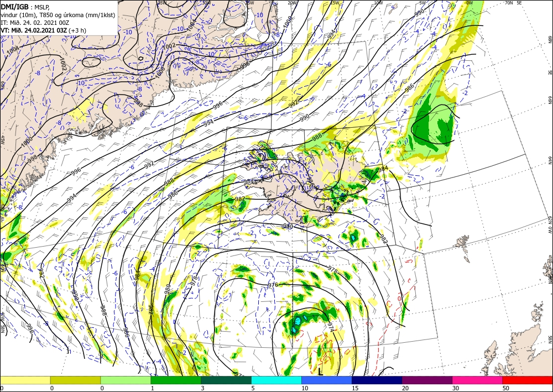This screenshot has width=553, height=392.
Task: Click the '5' value on the color scale
Action: [253, 388]
